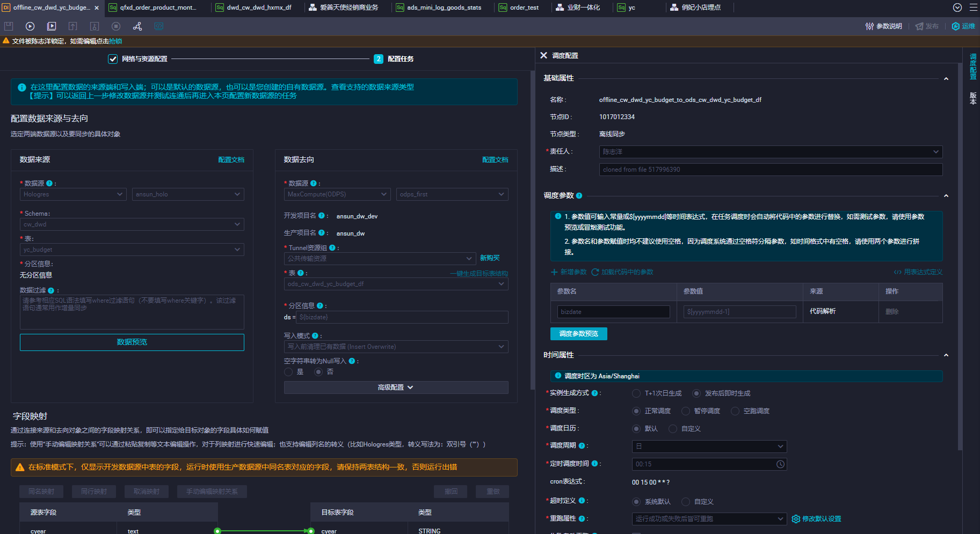
Task: Select 默认 calendar radio option
Action: tap(636, 429)
